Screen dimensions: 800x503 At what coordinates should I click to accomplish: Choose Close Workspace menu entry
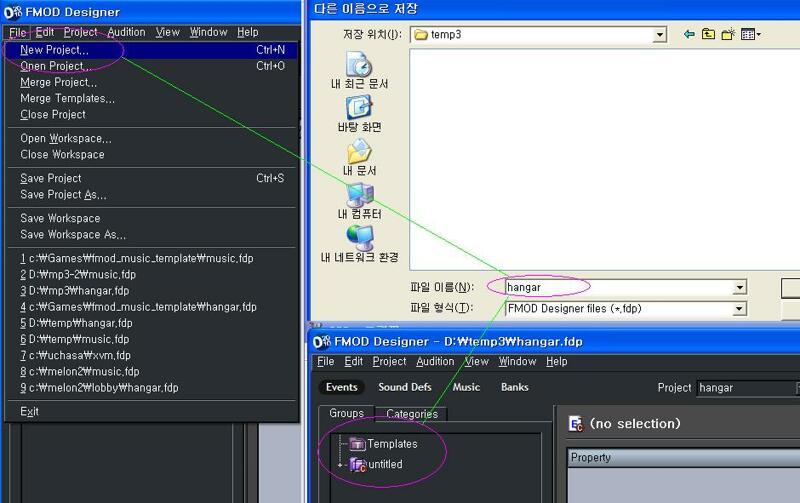coord(152,155)
